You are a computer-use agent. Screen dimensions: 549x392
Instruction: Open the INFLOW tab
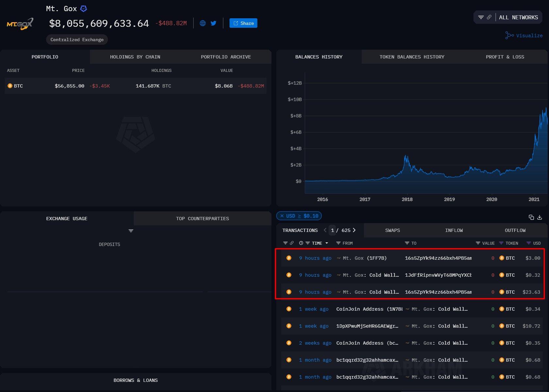(x=454, y=230)
